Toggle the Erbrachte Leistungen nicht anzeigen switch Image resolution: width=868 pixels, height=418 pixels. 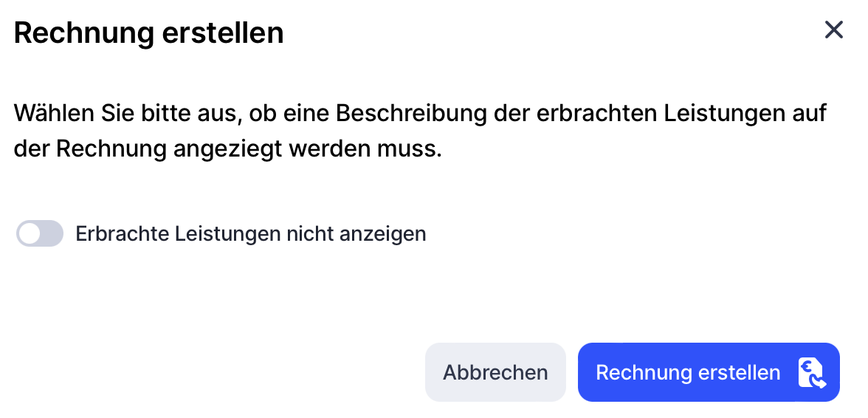tap(40, 234)
